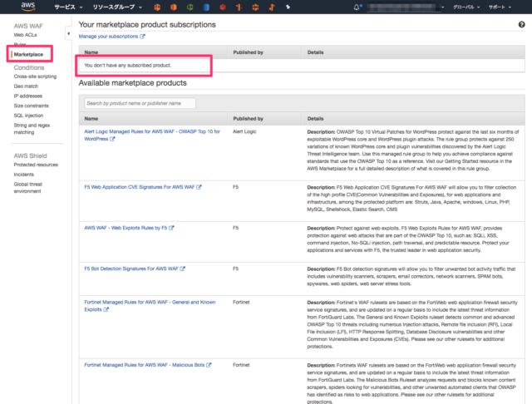Click the Name header in available products table
Image resolution: width=532 pixels, height=404 pixels.
(x=91, y=119)
